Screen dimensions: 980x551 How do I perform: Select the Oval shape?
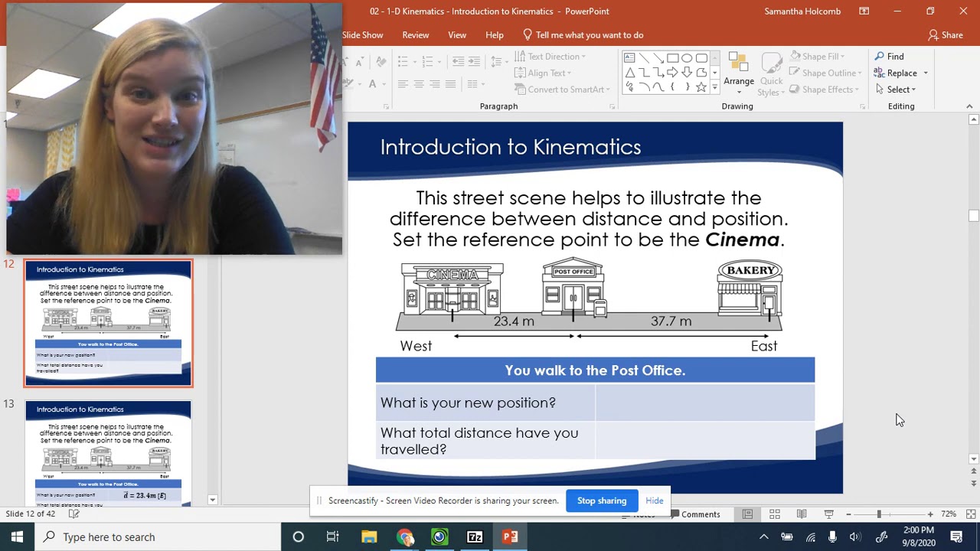click(687, 57)
